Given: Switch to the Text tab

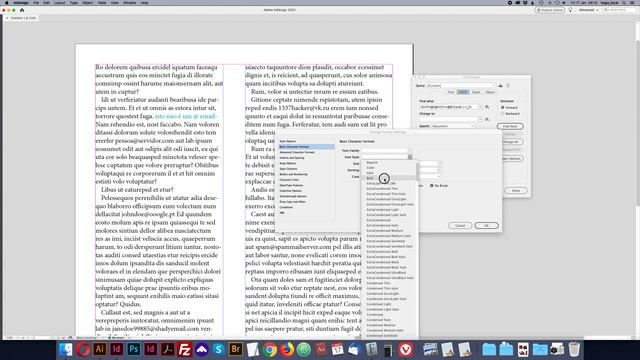Looking at the screenshot, I should tap(451, 92).
